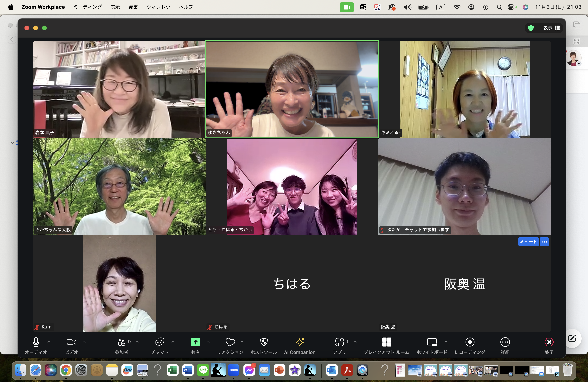588x382 pixels.
Task: Select ゆきちゃん's video tile
Action: (x=292, y=89)
